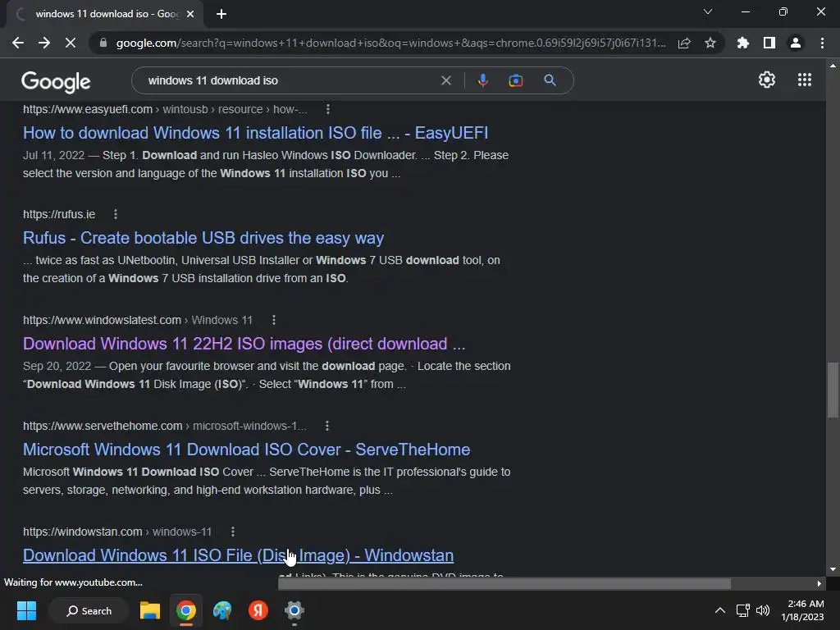This screenshot has width=840, height=630.
Task: Stop loading the page
Action: [x=71, y=43]
